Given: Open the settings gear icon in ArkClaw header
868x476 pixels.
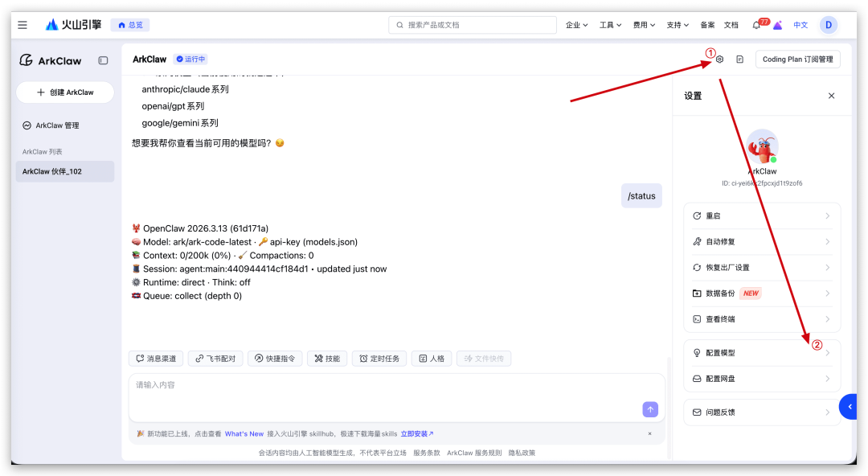Looking at the screenshot, I should (x=719, y=59).
